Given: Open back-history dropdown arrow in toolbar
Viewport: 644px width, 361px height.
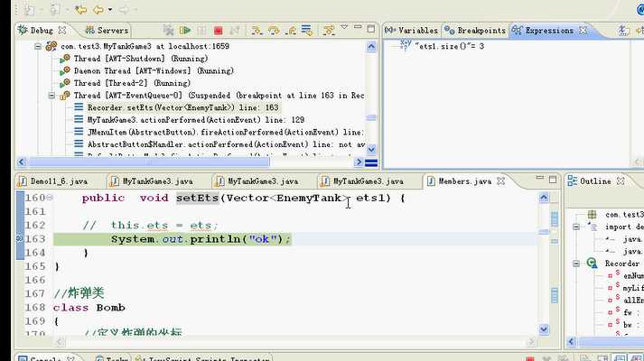Looking at the screenshot, I should [x=110, y=9].
